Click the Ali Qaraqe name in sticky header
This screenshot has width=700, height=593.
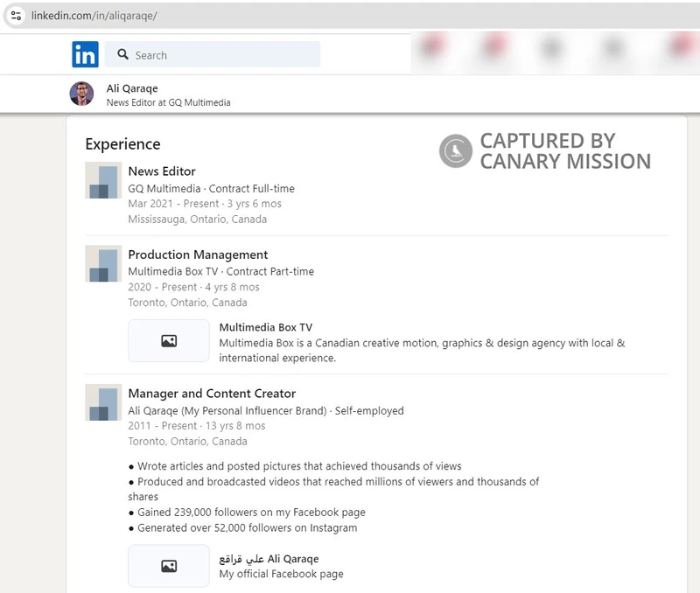(132, 88)
